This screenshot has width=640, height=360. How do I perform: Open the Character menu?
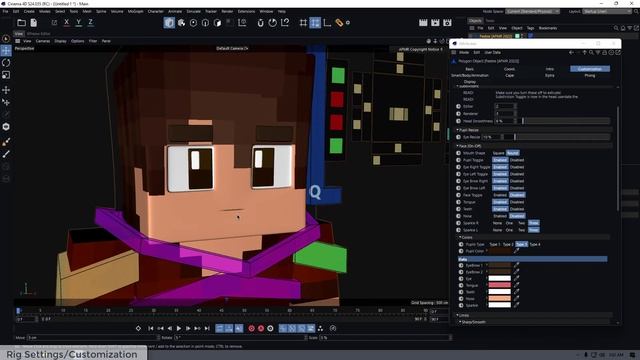[x=156, y=11]
